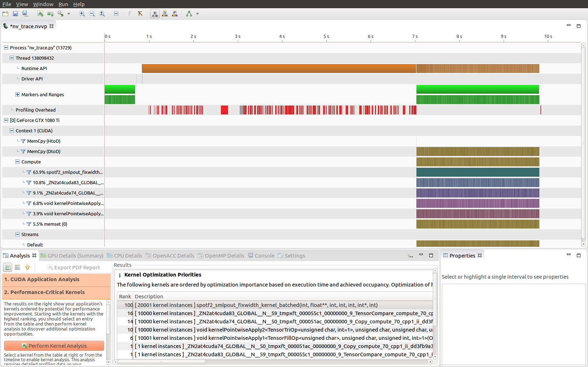Click the Perform Kernel Analysis button

[54, 346]
